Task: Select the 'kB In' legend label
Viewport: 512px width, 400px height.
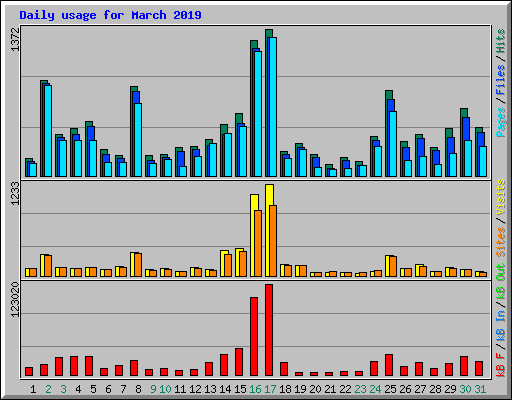Action: tap(500, 325)
